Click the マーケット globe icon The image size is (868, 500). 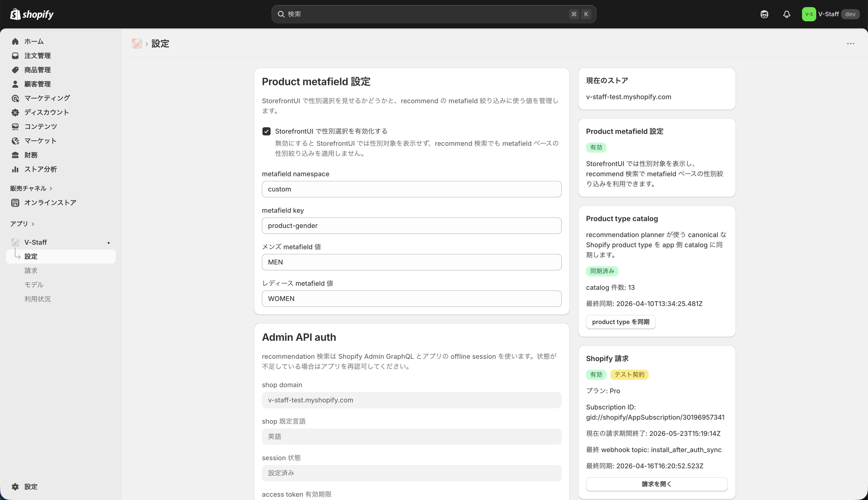point(15,141)
